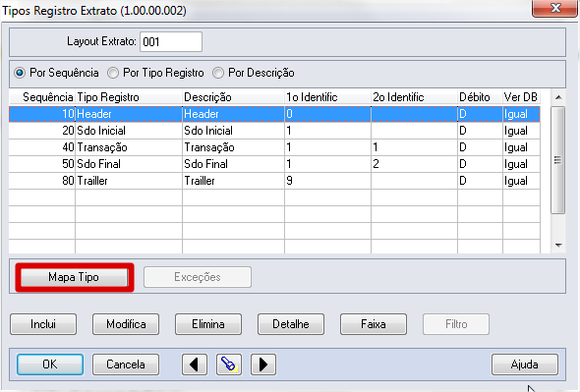Click the Tipo Registro column header
Screen dimensions: 580x392
coord(129,97)
